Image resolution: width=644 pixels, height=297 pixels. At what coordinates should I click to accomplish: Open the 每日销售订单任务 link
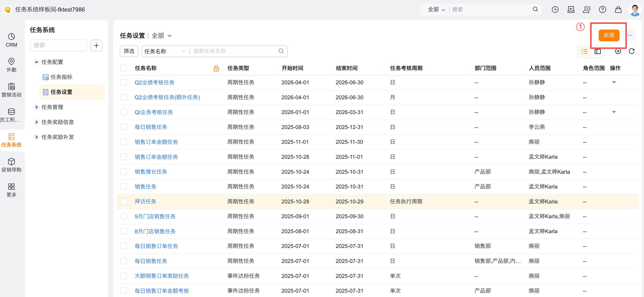pyautogui.click(x=156, y=246)
